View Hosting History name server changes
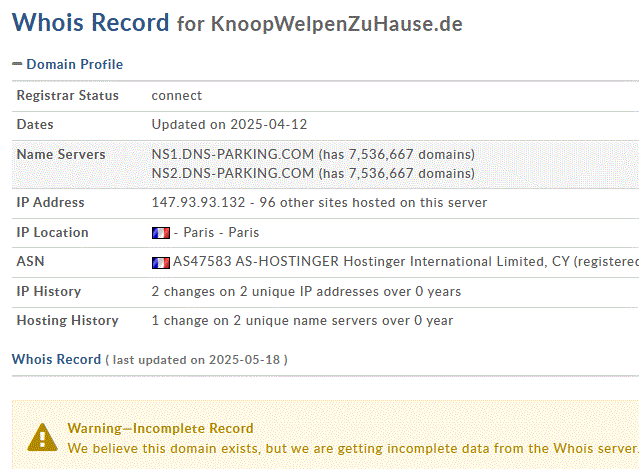The image size is (640, 470). 302,320
